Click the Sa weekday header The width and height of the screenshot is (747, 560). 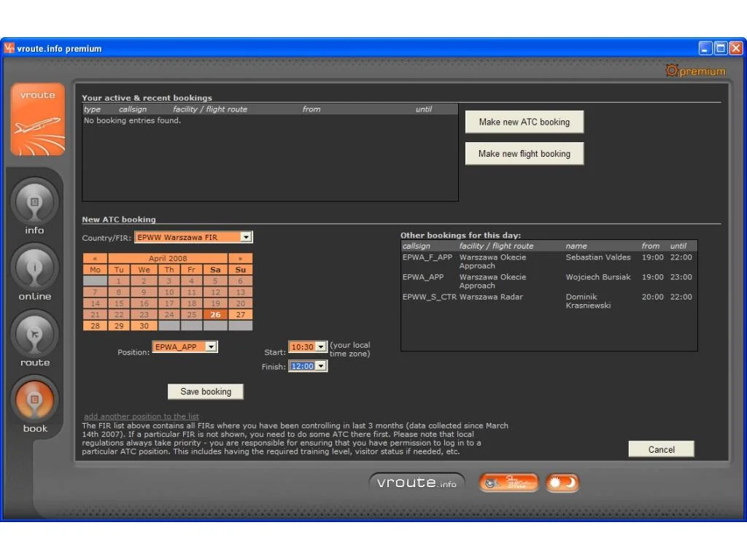click(215, 270)
